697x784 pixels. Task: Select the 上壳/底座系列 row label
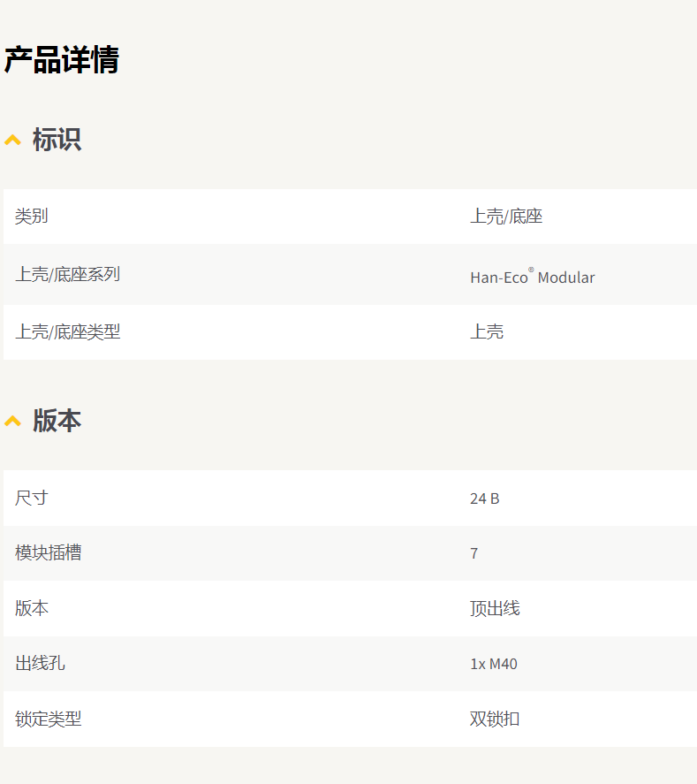click(67, 274)
